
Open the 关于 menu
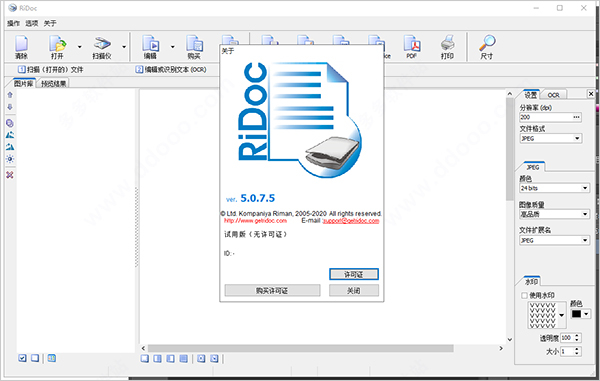[50, 23]
